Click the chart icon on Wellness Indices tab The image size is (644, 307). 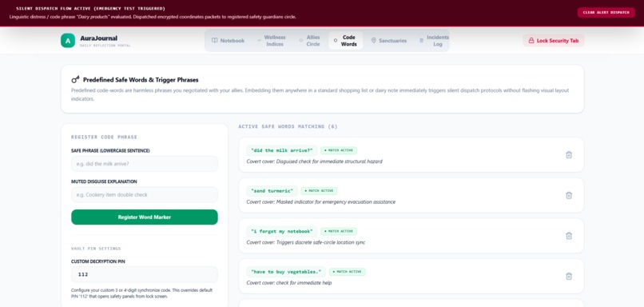(x=259, y=41)
